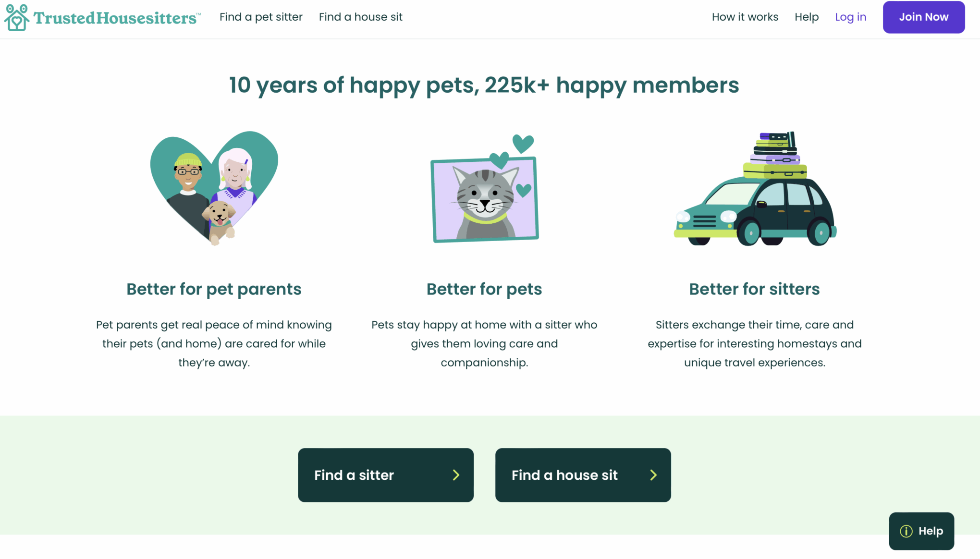Open Find a pet sitter menu item
Image resolution: width=980 pixels, height=559 pixels.
(x=261, y=17)
